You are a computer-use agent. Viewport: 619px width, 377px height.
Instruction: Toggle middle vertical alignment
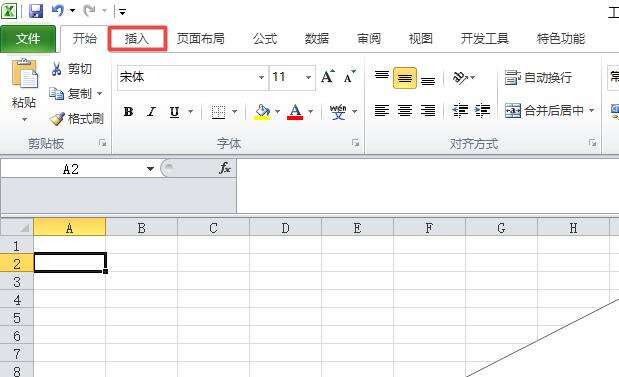(405, 78)
